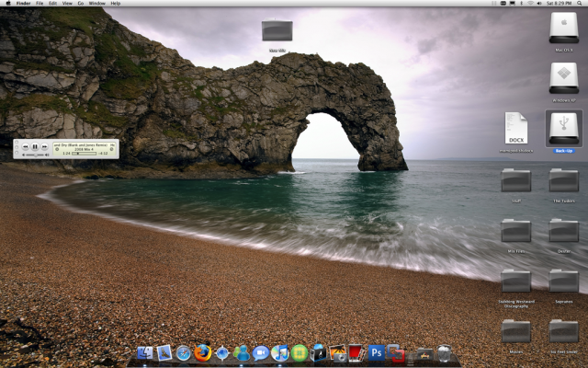Click the round dark status icon in menu bar
The height and width of the screenshot is (368, 588).
tap(503, 3)
